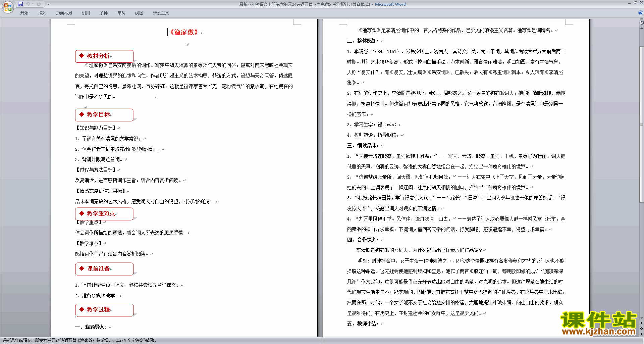The image size is (644, 344).
Task: Click the 【知识与能力目标】 line
Action: [x=96, y=128]
